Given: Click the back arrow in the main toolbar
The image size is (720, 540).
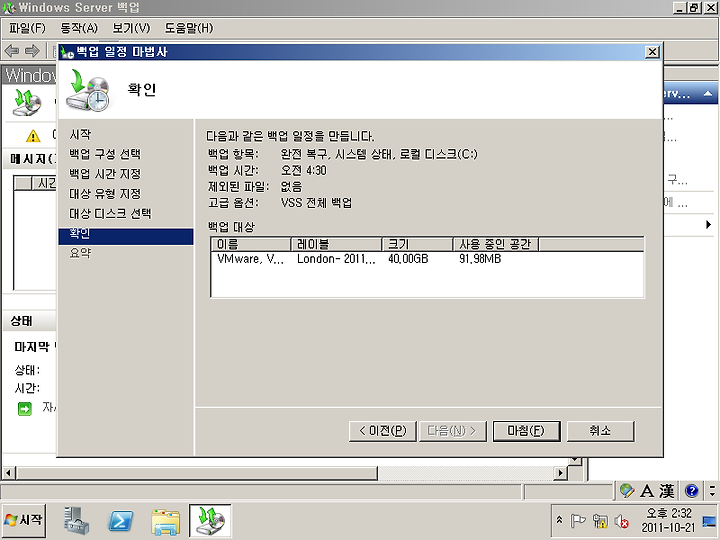Looking at the screenshot, I should [x=11, y=51].
